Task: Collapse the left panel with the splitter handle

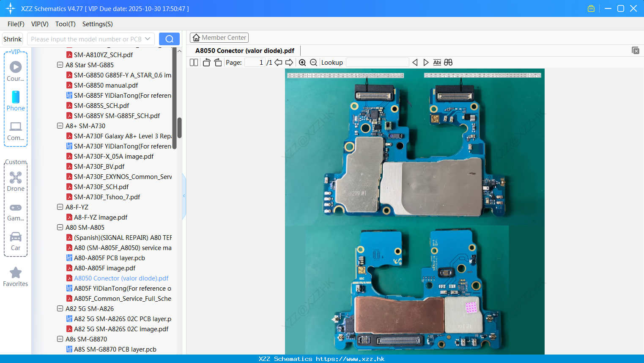Action: pos(184,196)
